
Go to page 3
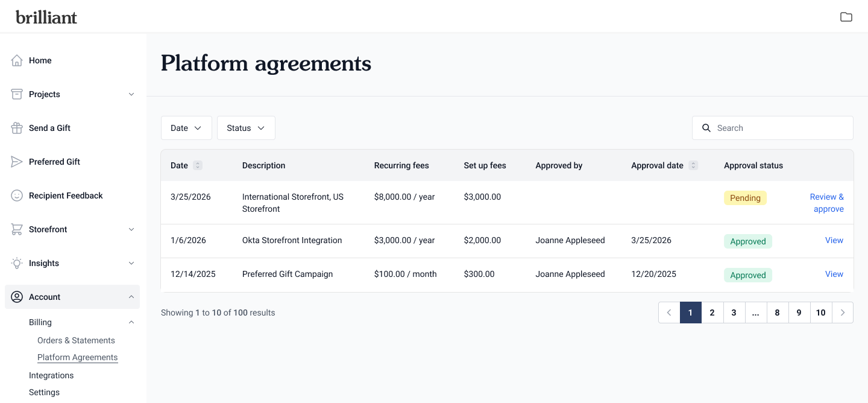click(734, 313)
